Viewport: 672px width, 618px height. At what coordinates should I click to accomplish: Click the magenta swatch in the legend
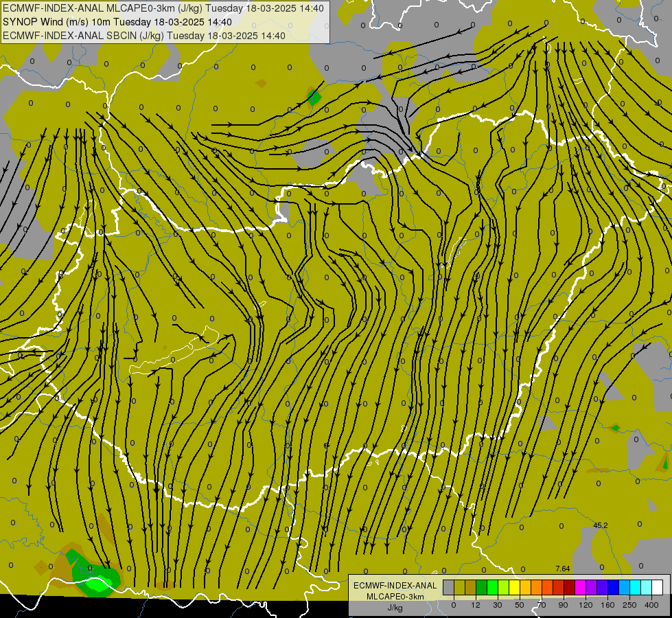pyautogui.click(x=581, y=587)
